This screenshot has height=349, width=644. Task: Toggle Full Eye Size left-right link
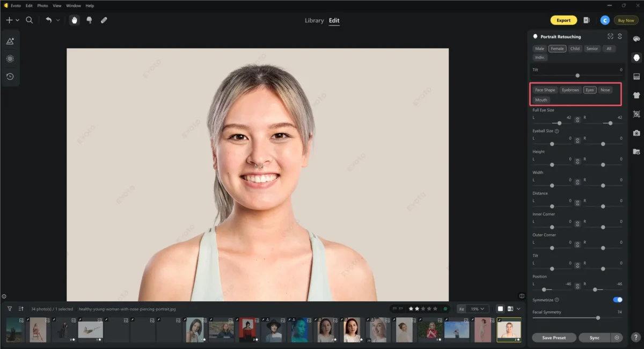pyautogui.click(x=577, y=120)
